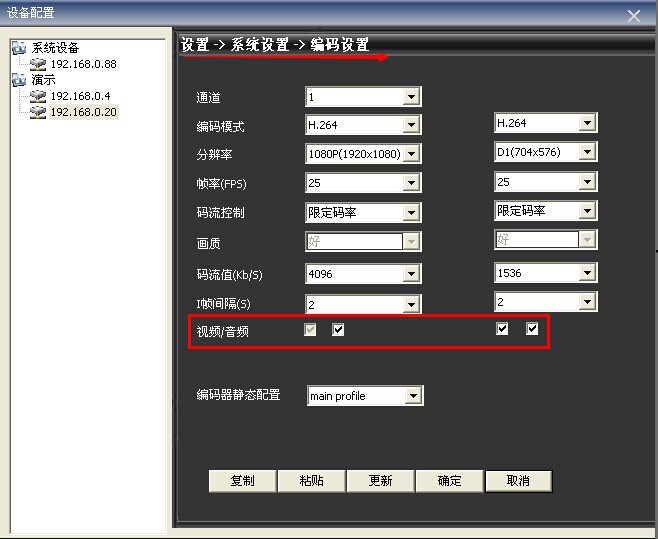Viewport: 658px width, 539px height.
Task: Click device icon beside 192.168.0.4
Action: (x=38, y=96)
